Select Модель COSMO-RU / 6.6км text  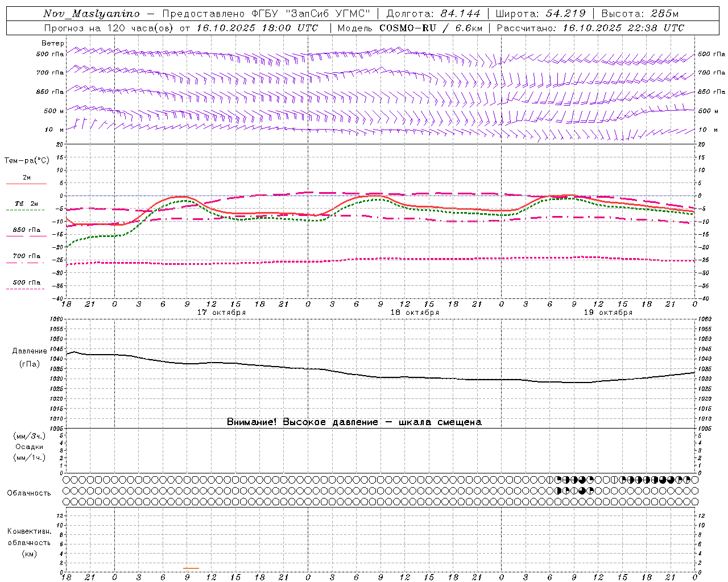point(410,28)
